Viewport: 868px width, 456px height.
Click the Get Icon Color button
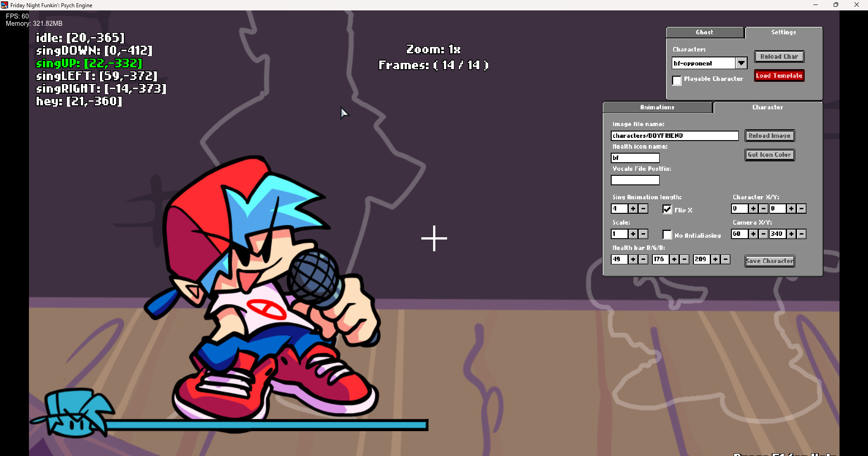769,155
